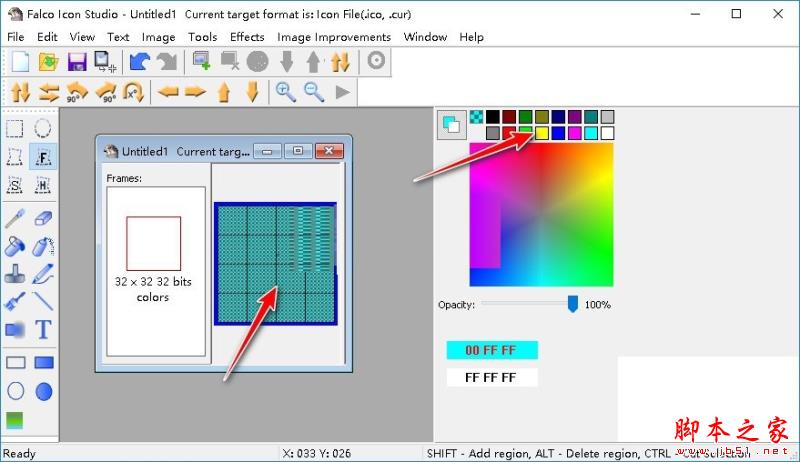
Task: Click the foreground/background color swap box
Action: (x=452, y=125)
